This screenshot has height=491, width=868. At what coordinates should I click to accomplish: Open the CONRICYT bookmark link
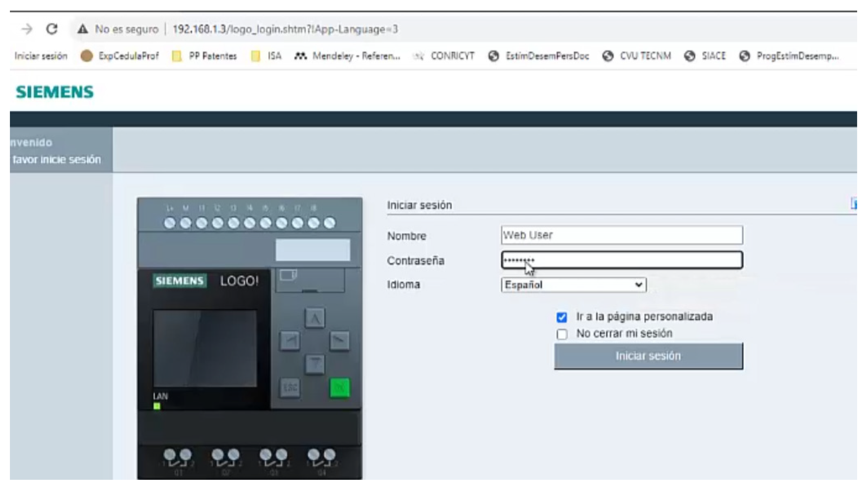(x=444, y=56)
